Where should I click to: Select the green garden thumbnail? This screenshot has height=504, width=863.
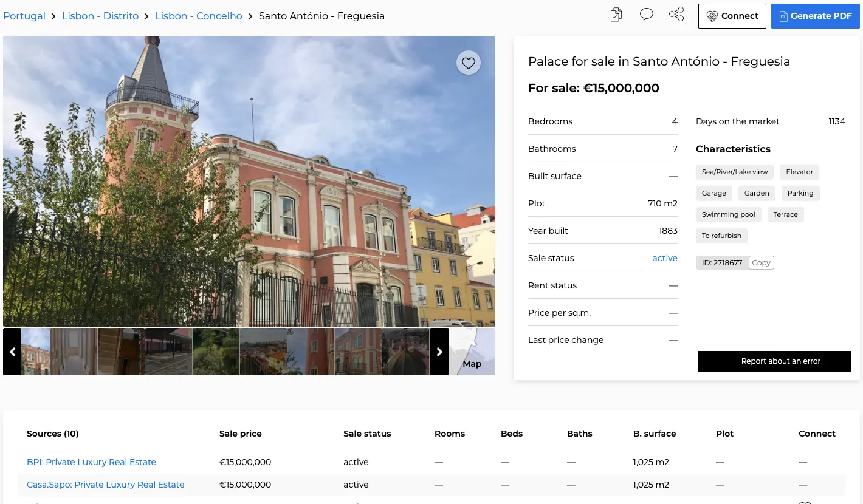[216, 352]
